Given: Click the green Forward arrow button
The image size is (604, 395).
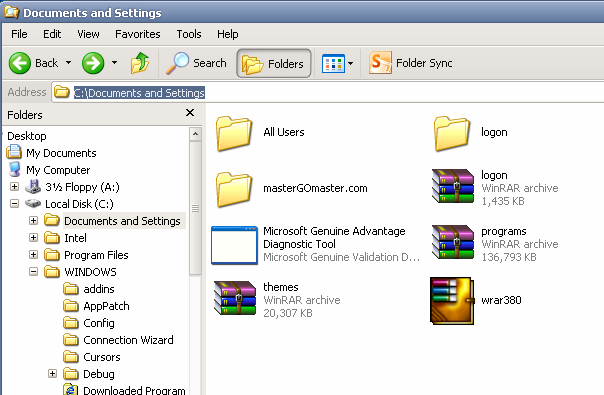Looking at the screenshot, I should click(93, 63).
